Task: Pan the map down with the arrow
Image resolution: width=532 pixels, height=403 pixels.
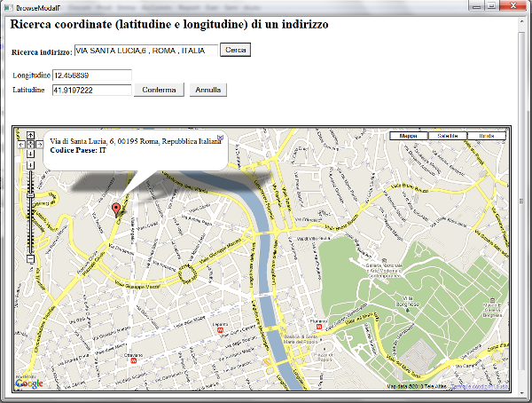Action: [x=30, y=154]
